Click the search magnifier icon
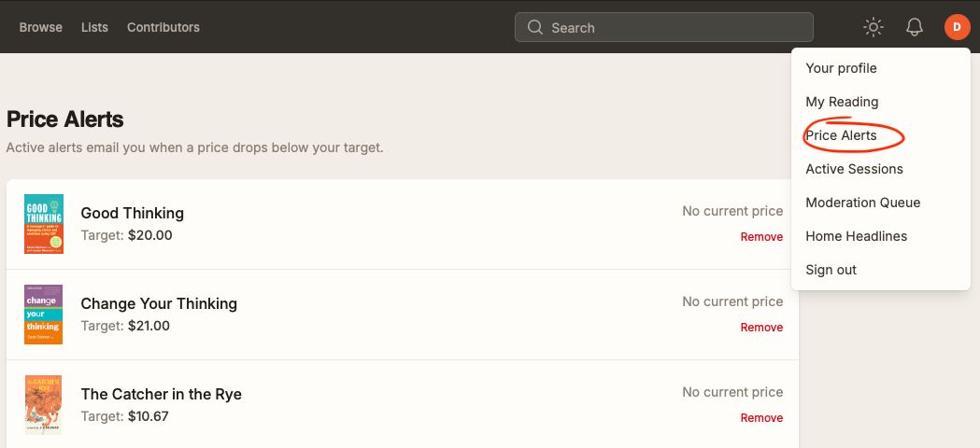Viewport: 980px width, 448px height. 535,27
